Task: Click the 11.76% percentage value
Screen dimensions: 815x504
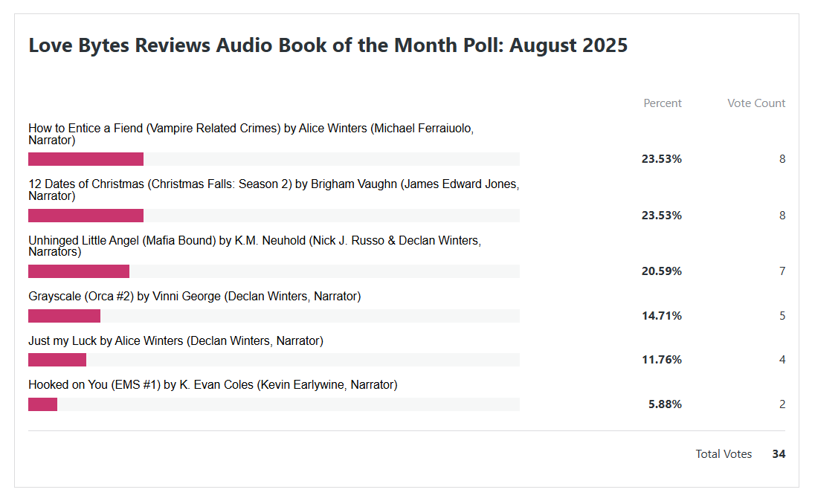Action: pyautogui.click(x=661, y=360)
